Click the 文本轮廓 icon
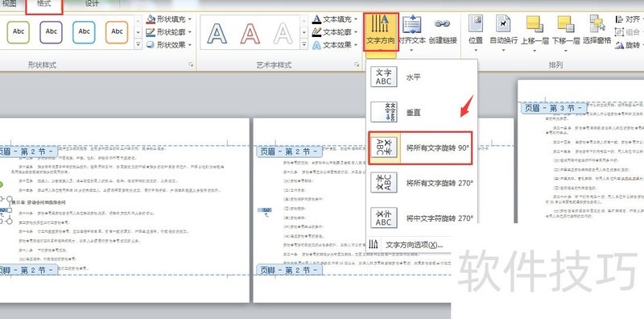This screenshot has height=319, width=644. [316, 31]
